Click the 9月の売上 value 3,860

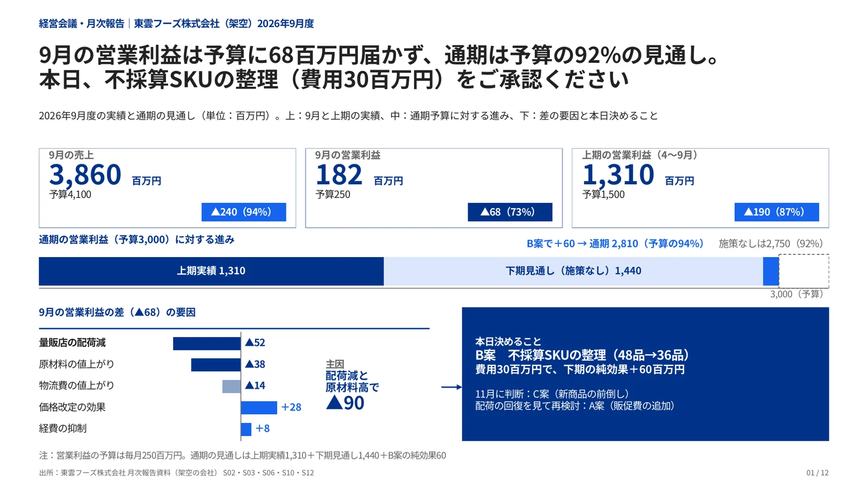[85, 175]
